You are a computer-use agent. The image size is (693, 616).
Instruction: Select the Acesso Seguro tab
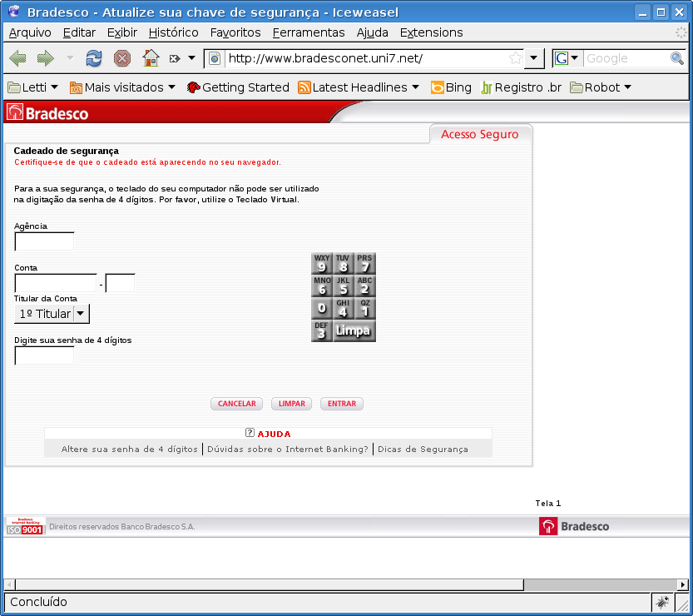tap(480, 134)
